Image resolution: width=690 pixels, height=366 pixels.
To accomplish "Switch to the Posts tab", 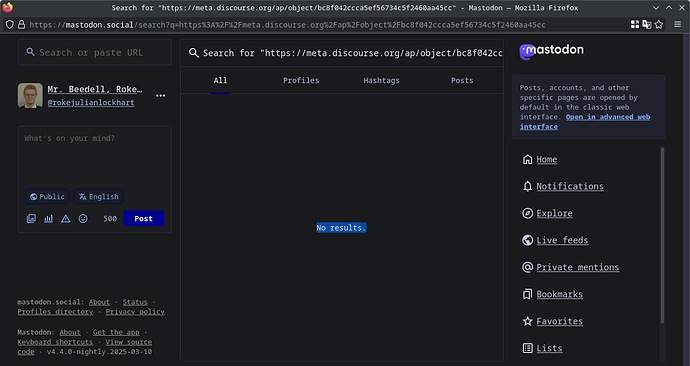I will [x=462, y=81].
